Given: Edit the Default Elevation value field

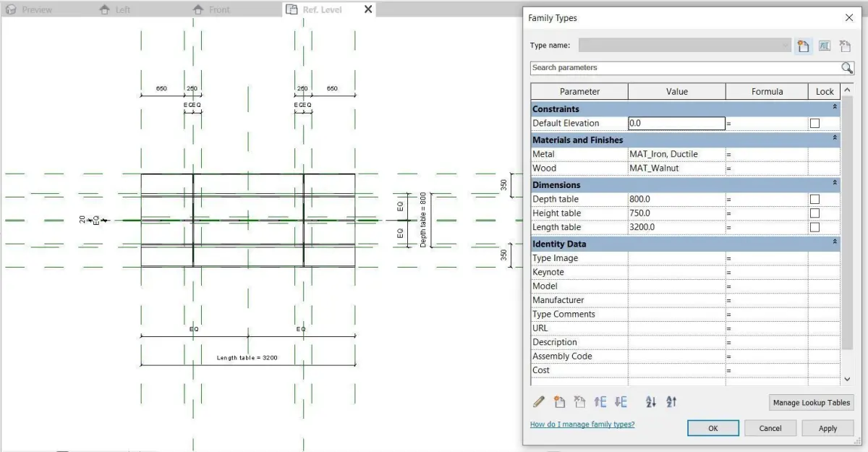Looking at the screenshot, I should point(676,124).
